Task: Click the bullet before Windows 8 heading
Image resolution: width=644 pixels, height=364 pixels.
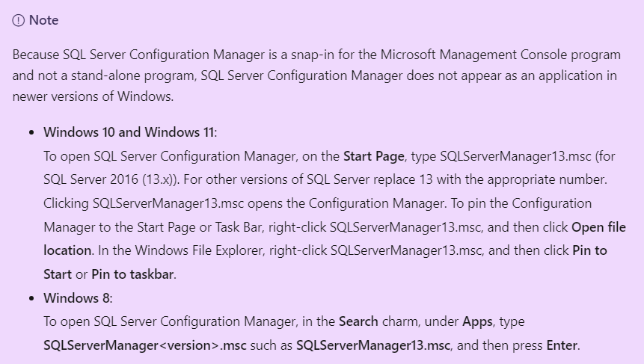Action: (31, 298)
